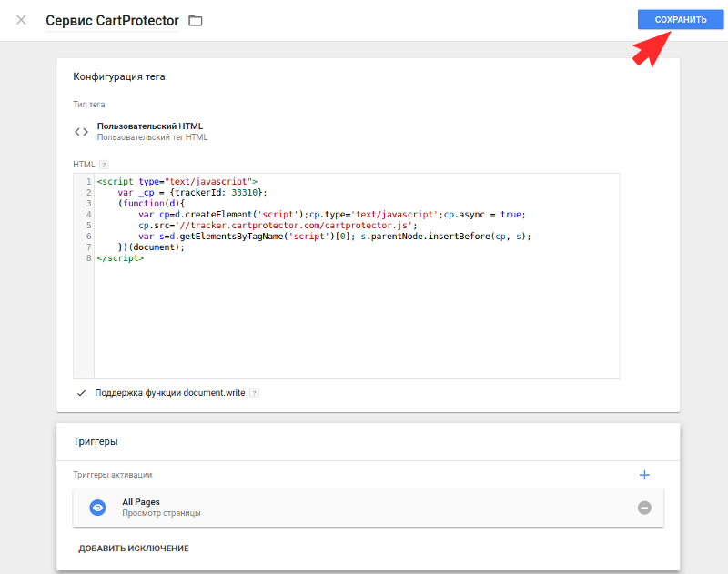Click the 'Конфигурация тега' section heading
Screen dimensions: 728x574
click(119, 76)
